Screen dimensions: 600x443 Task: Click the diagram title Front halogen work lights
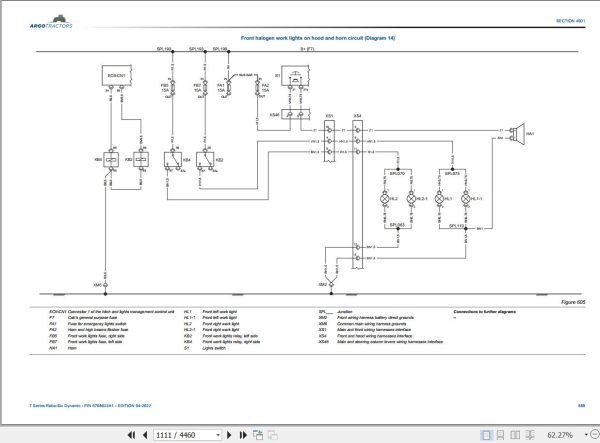coord(318,38)
